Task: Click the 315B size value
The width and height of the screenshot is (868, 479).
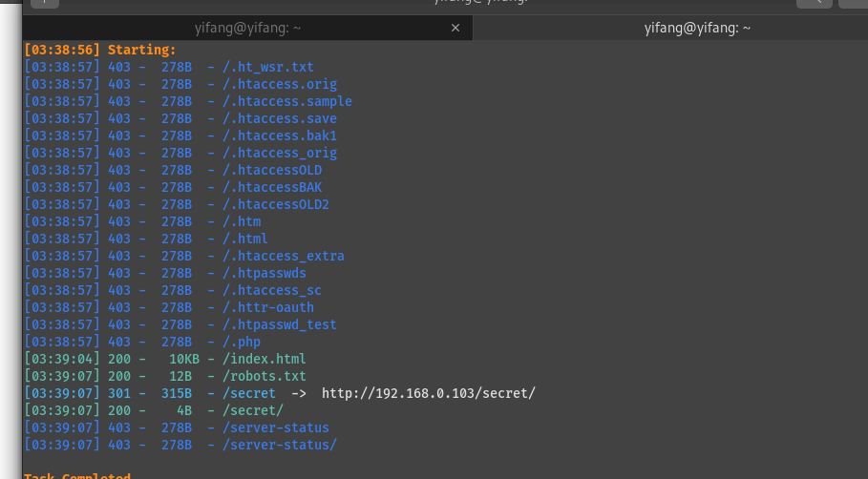Action: tap(177, 393)
